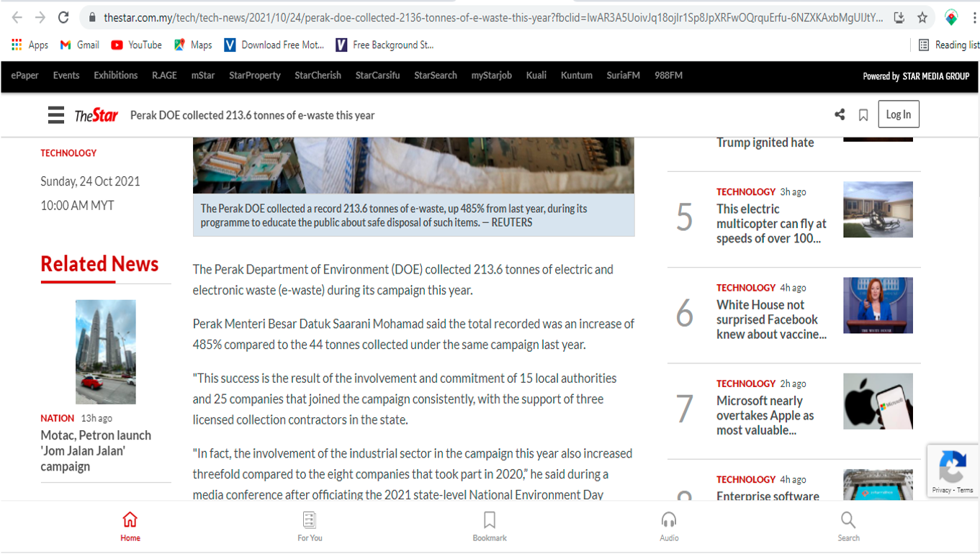The width and height of the screenshot is (980, 554).
Task: Reload the page with the browser refresh icon
Action: (x=63, y=17)
